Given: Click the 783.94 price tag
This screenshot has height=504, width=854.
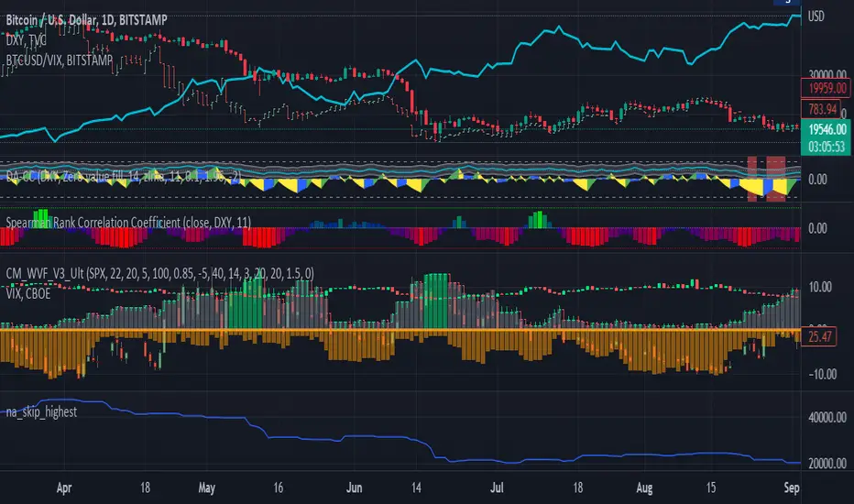Looking at the screenshot, I should [821, 109].
